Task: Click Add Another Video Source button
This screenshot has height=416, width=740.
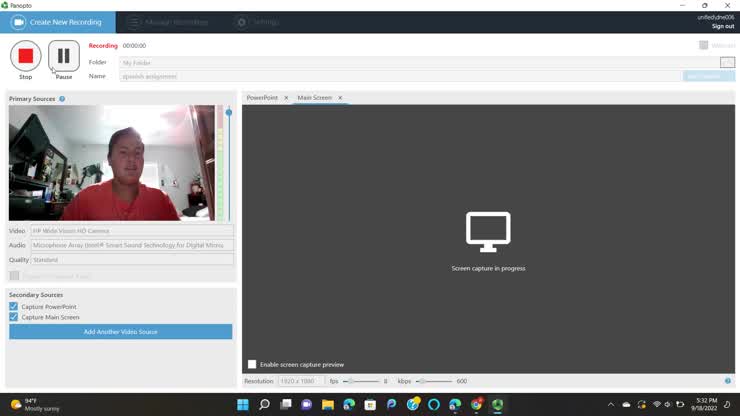Action: click(120, 331)
